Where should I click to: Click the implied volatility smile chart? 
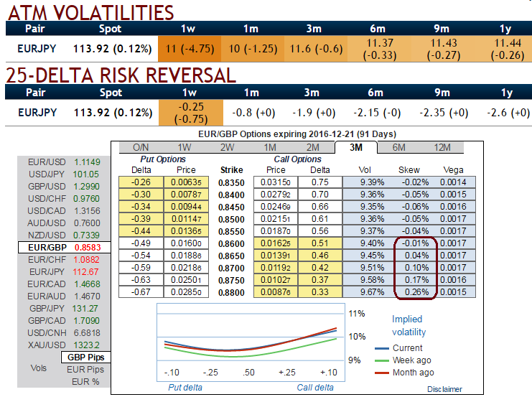point(251,342)
